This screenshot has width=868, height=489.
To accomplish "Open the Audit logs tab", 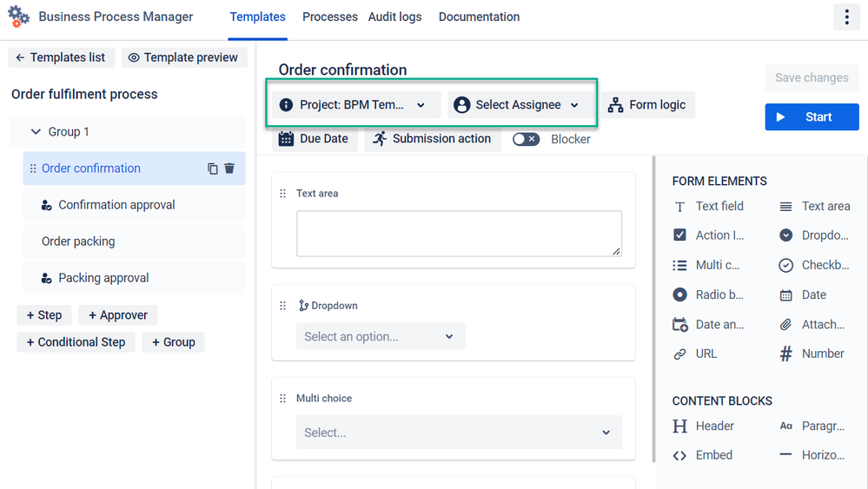I will 394,17.
